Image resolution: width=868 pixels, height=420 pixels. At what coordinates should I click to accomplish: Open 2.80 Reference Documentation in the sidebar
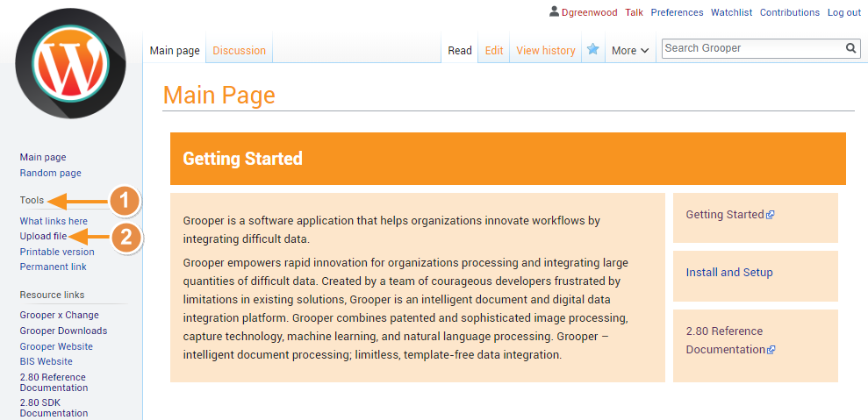[x=54, y=382]
